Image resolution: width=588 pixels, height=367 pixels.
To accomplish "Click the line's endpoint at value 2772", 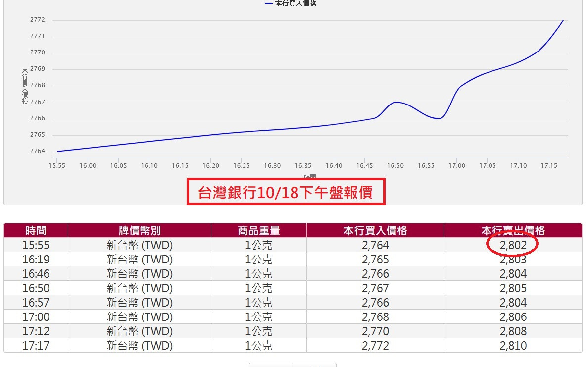I will [x=563, y=21].
